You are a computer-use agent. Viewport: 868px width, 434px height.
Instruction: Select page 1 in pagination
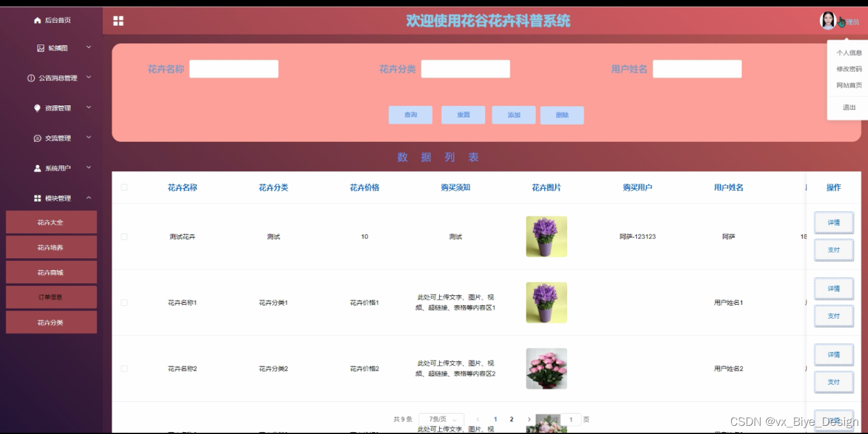click(495, 420)
